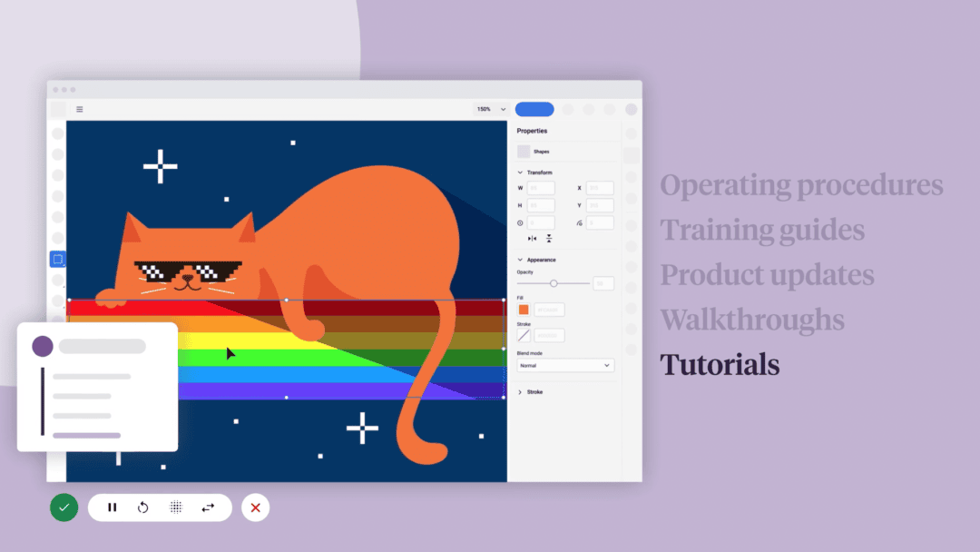Image resolution: width=980 pixels, height=552 pixels.
Task: Open the Blend mode Normal dropdown
Action: [x=565, y=365]
